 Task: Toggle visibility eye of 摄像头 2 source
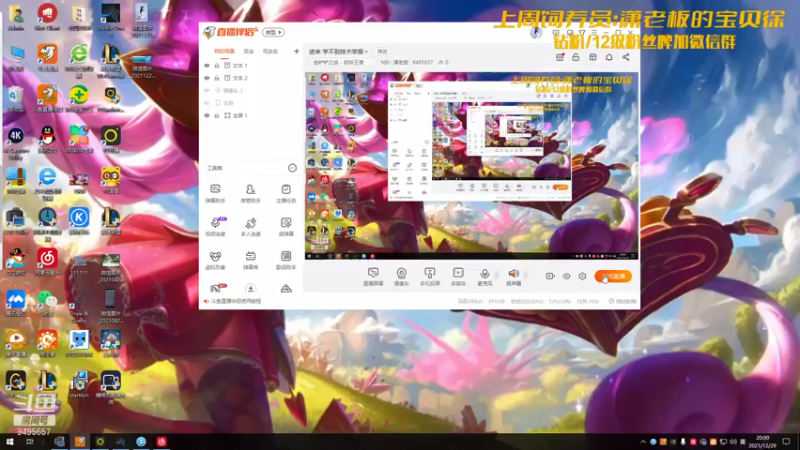(x=207, y=90)
